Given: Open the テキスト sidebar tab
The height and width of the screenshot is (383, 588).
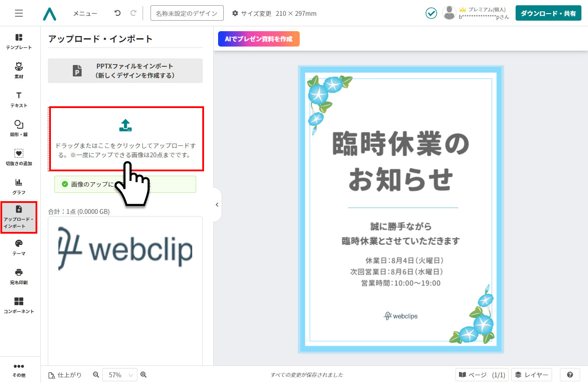Looking at the screenshot, I should click(x=19, y=100).
